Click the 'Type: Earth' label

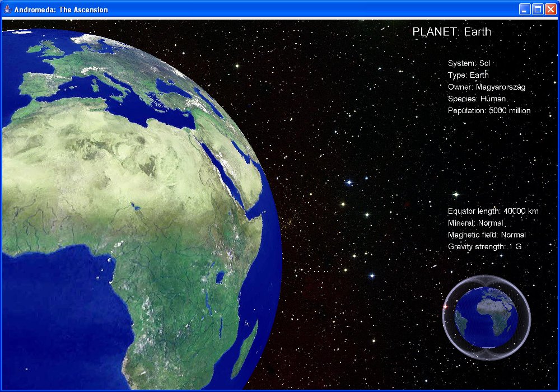coord(468,75)
